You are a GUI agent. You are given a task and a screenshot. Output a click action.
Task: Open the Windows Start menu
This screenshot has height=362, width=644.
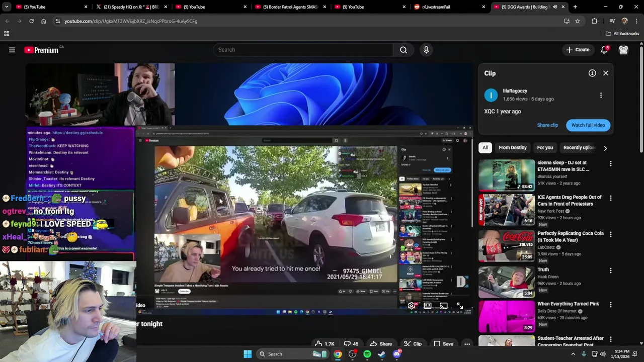tap(248, 354)
